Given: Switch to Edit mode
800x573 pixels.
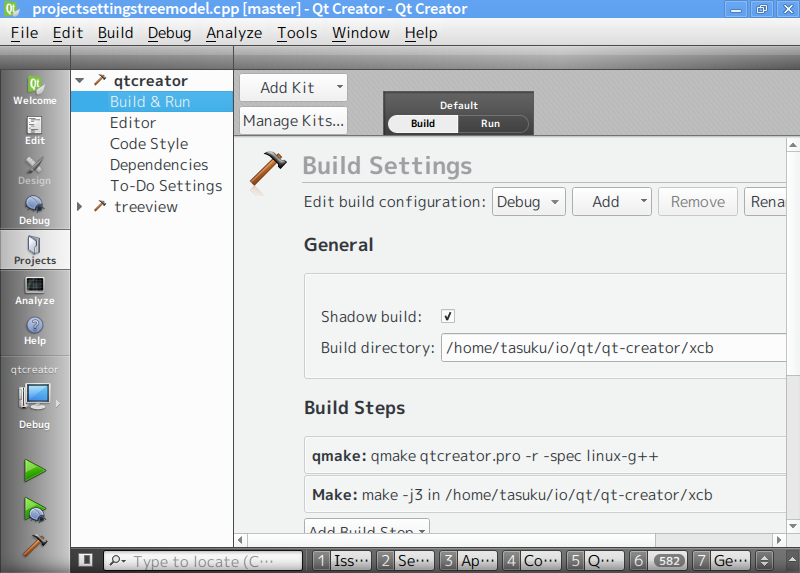Looking at the screenshot, I should [35, 131].
